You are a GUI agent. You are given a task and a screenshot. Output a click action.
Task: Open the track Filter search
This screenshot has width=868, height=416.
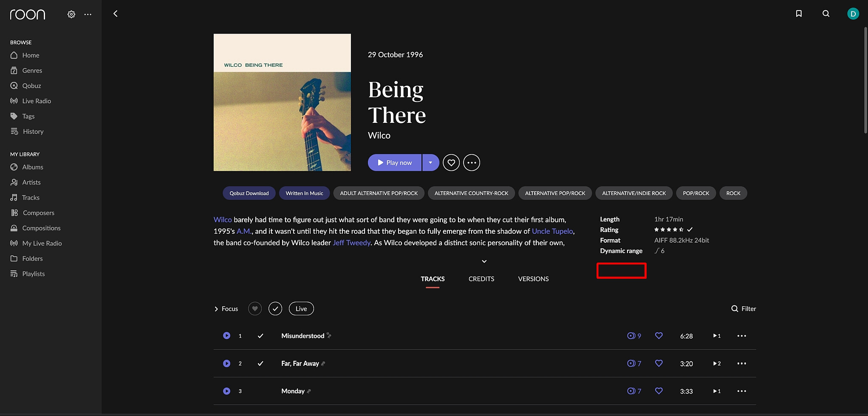[744, 309]
